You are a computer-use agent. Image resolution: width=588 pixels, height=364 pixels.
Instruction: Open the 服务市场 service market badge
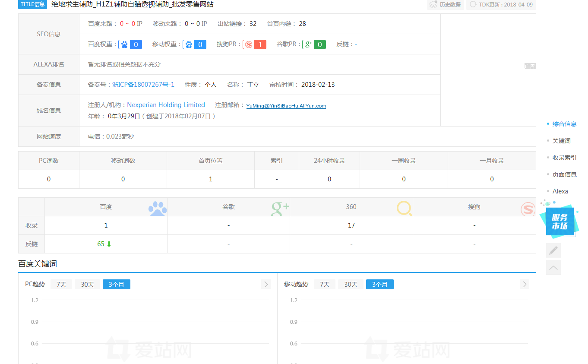coord(560,222)
